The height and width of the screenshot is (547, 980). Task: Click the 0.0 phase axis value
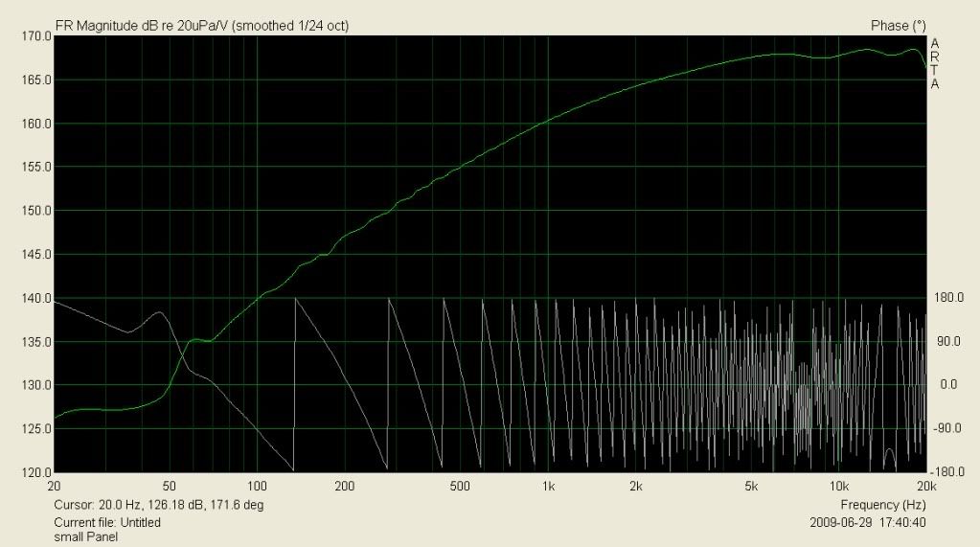pos(948,384)
